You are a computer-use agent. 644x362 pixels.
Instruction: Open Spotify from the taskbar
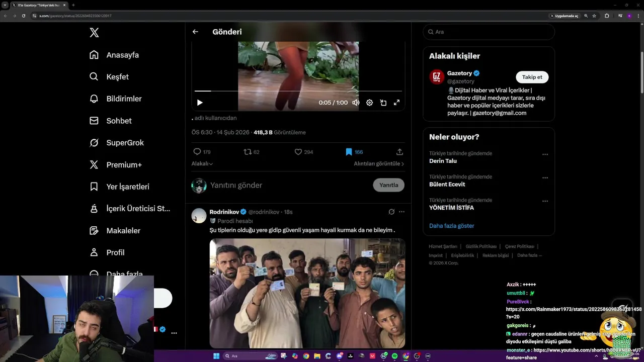pos(394,356)
